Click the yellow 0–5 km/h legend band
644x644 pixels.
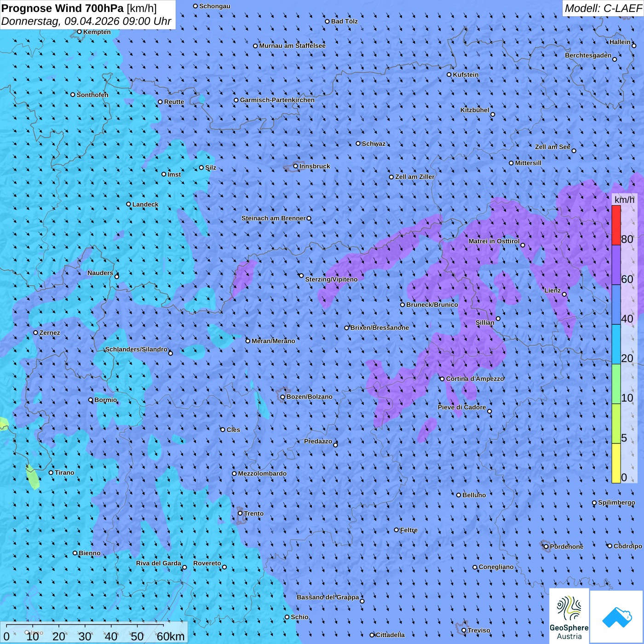point(616,463)
